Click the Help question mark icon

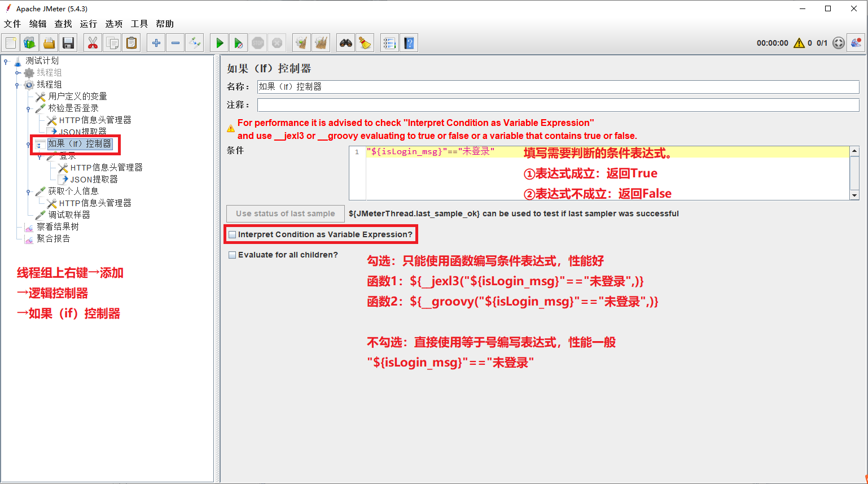click(409, 43)
